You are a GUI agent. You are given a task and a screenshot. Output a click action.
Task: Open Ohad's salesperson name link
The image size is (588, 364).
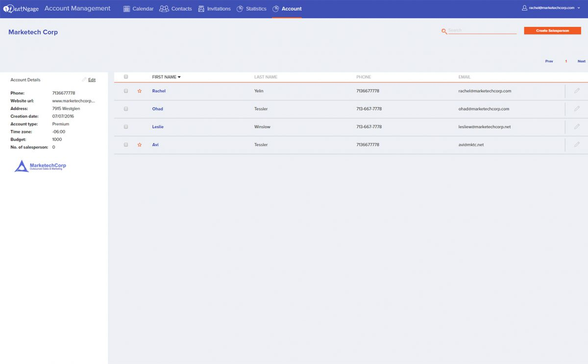click(157, 109)
